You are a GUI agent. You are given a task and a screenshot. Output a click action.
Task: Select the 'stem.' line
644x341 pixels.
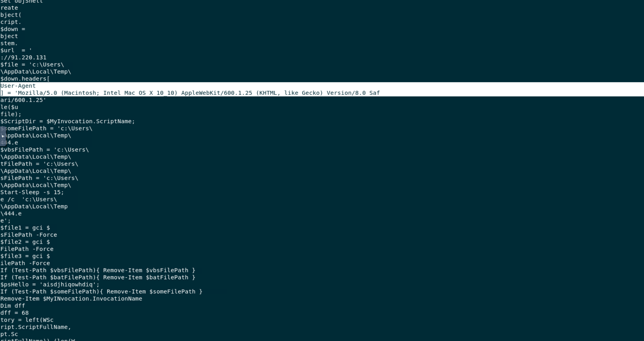point(9,43)
